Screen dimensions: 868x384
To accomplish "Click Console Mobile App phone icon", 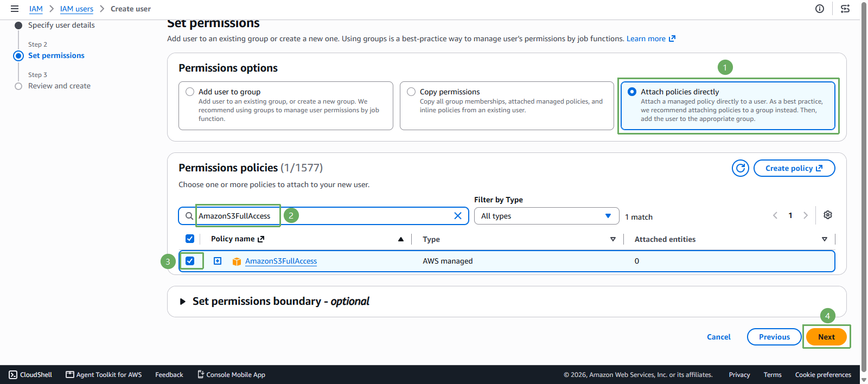I will coord(201,374).
